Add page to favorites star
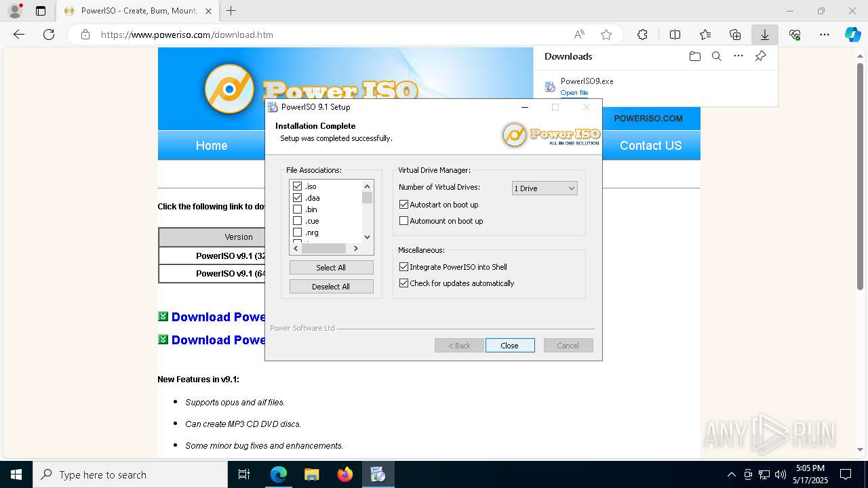Screen dimensions: 868x488 pyautogui.click(x=606, y=35)
